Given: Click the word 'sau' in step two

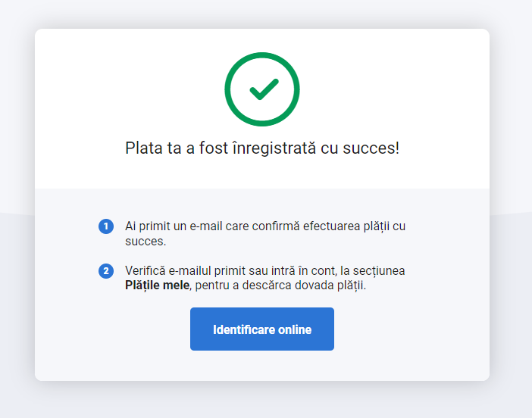Looking at the screenshot, I should click(x=258, y=271).
